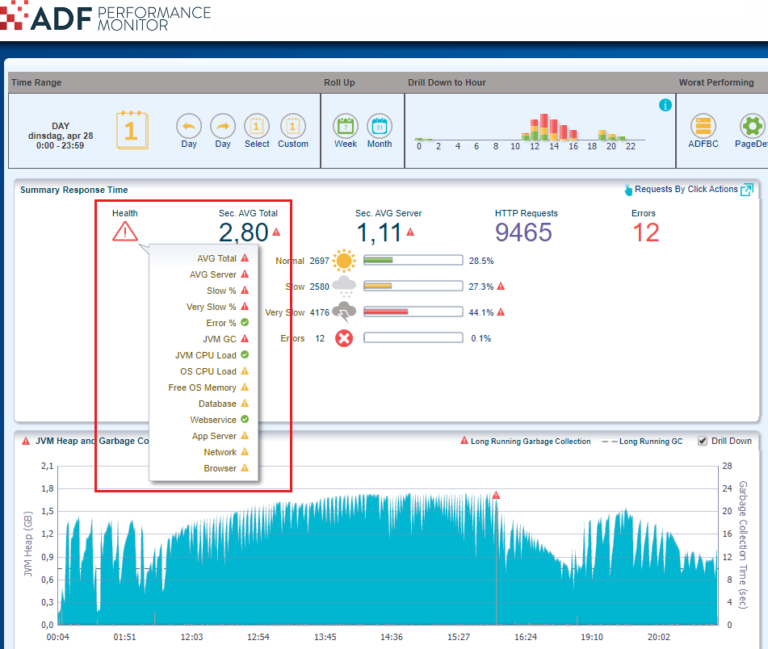This screenshot has height=649, width=768.
Task: Roll up to Week view
Action: (345, 126)
